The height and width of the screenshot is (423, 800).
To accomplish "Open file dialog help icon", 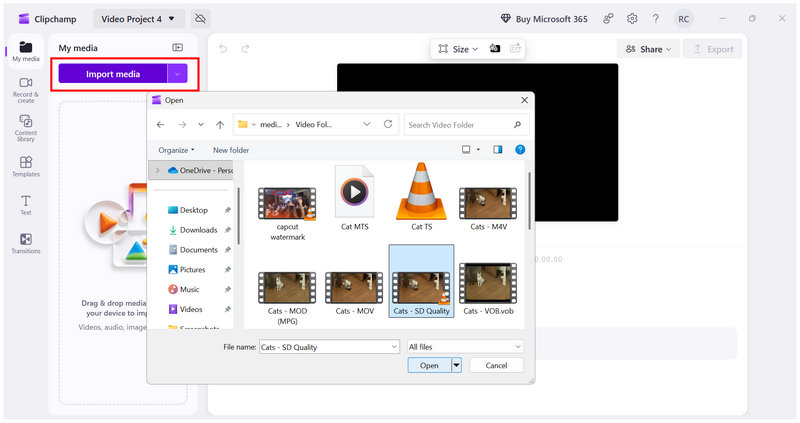I will coord(520,150).
